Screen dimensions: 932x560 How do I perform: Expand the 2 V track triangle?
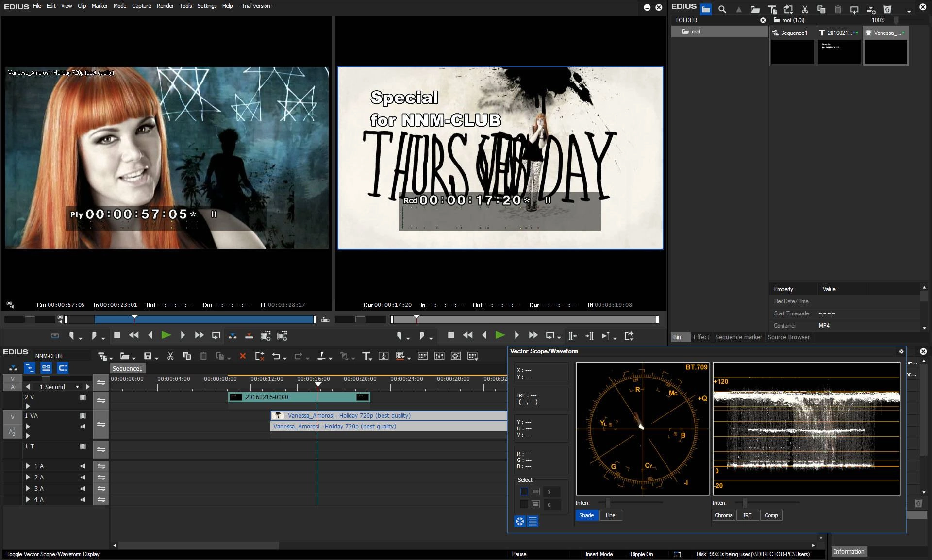click(28, 406)
